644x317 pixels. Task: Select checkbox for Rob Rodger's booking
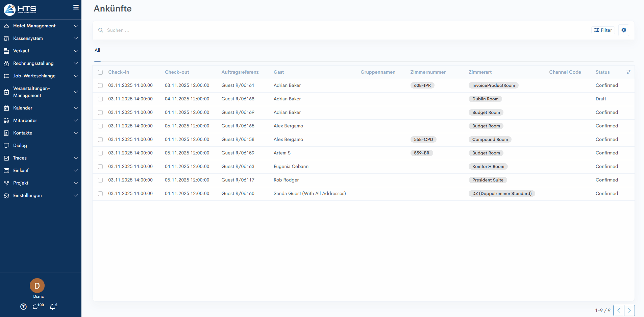click(x=100, y=180)
